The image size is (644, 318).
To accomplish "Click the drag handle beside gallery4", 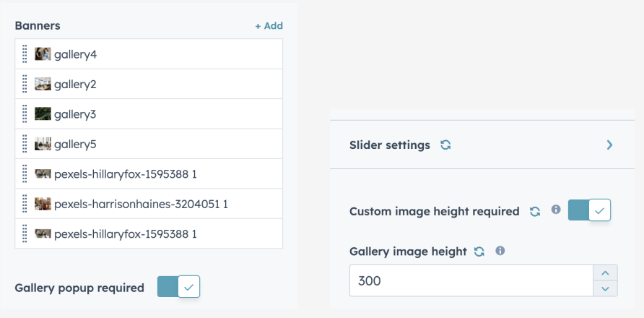I will point(25,54).
